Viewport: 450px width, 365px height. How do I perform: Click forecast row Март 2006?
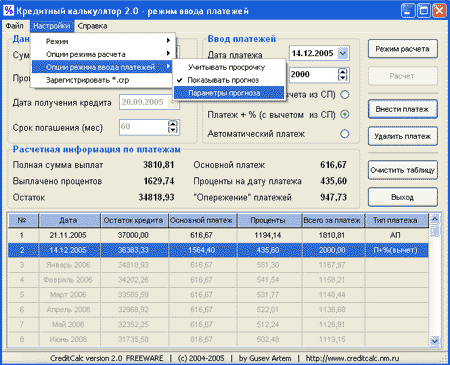218,295
